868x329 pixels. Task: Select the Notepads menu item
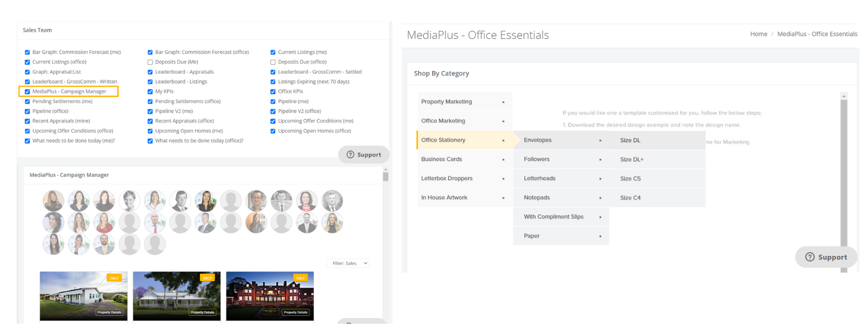[x=561, y=197]
